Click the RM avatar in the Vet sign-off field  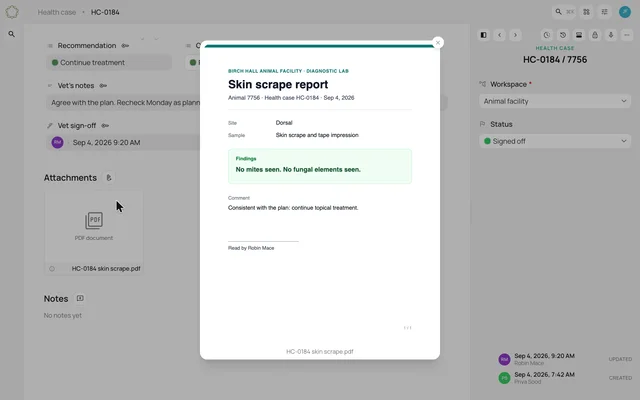pyautogui.click(x=58, y=142)
